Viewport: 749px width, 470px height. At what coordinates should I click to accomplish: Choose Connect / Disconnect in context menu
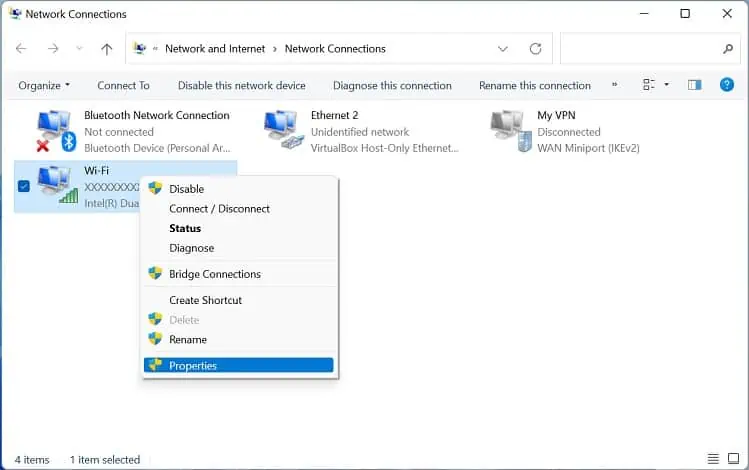tap(241, 209)
